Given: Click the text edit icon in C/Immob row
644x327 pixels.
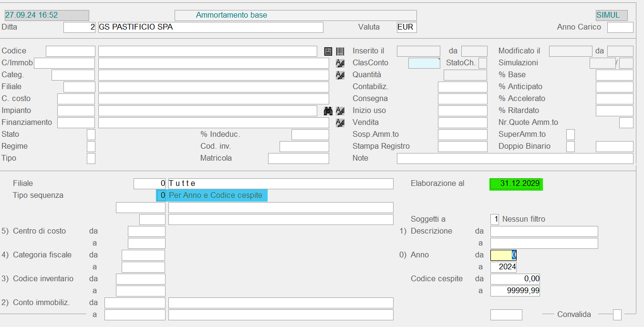Looking at the screenshot, I should (x=340, y=63).
